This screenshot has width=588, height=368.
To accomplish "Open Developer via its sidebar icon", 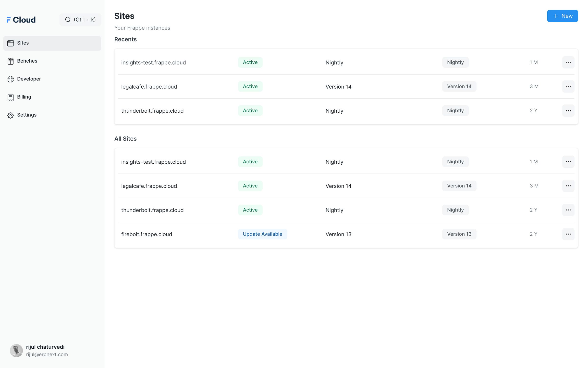I will tap(11, 79).
